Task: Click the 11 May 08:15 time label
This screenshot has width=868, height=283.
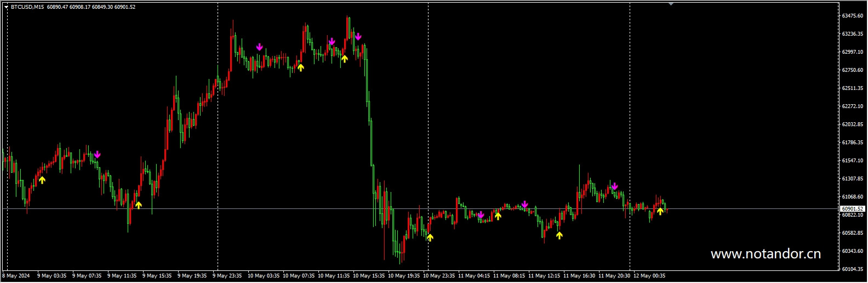Action: tap(509, 276)
